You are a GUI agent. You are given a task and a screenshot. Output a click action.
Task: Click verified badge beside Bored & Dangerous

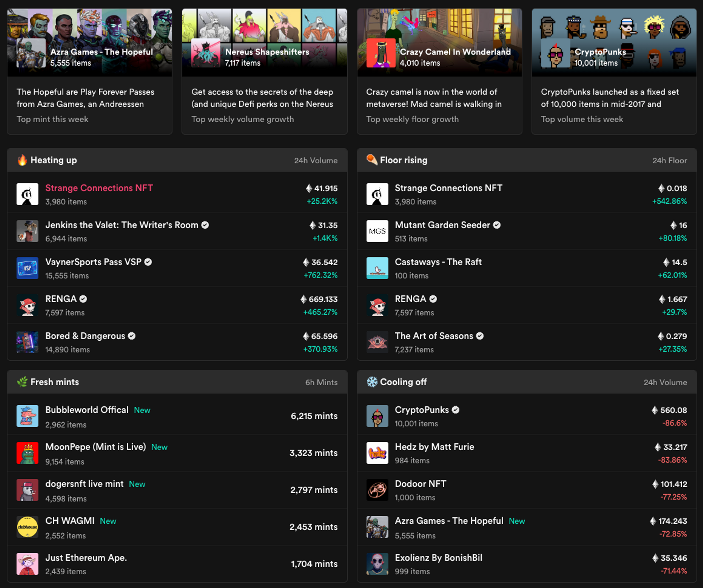click(x=132, y=336)
